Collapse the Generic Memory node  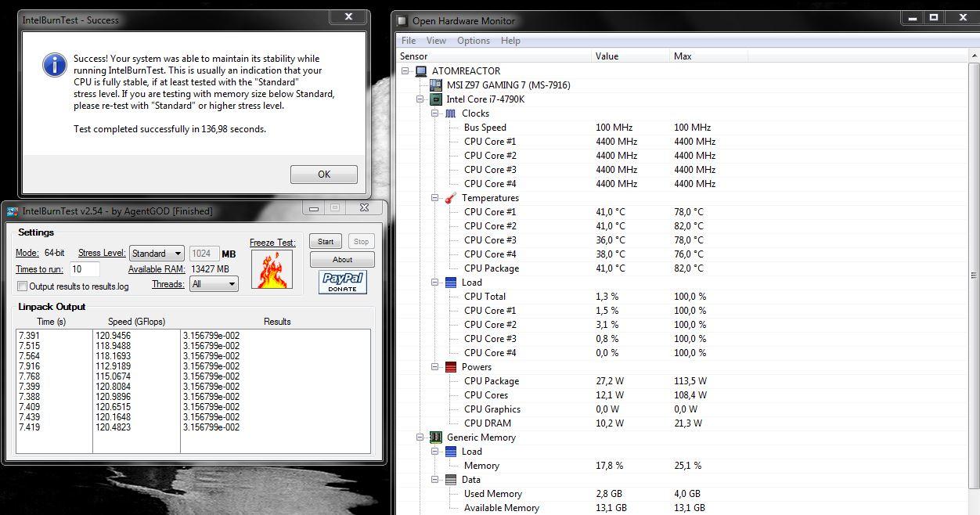420,438
